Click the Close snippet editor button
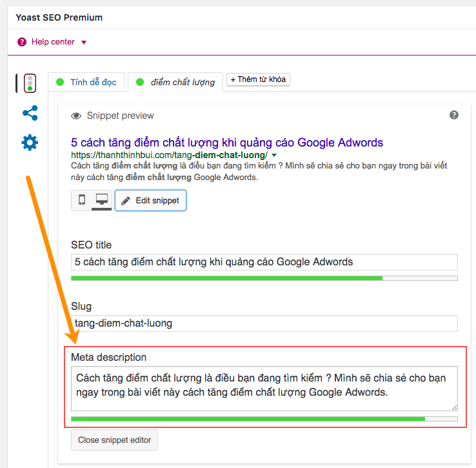 (114, 440)
